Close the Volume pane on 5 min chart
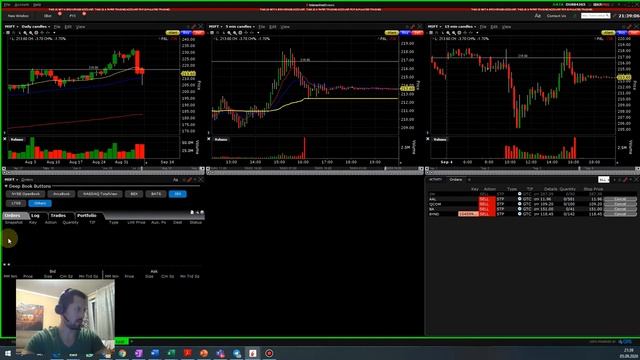 pyautogui.click(x=209, y=139)
